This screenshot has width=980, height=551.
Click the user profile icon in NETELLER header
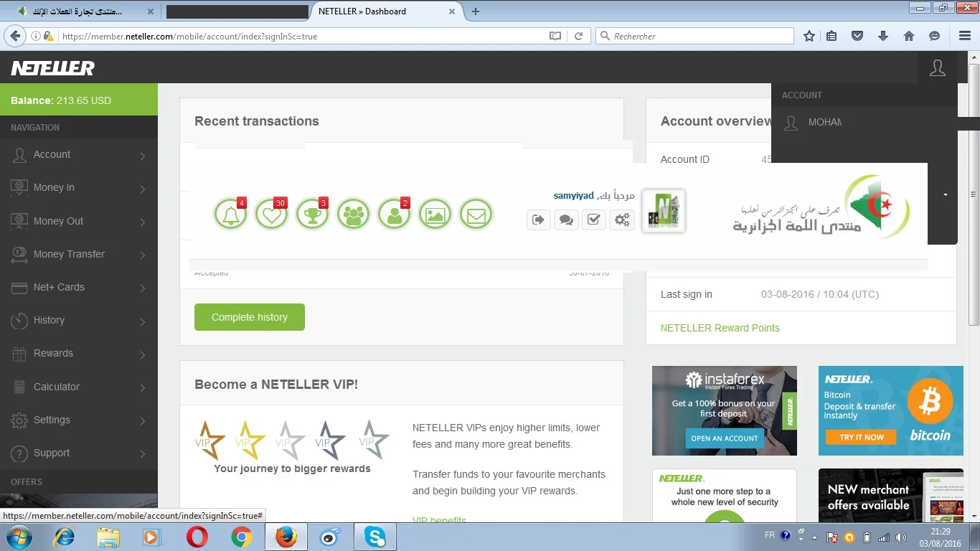click(x=937, y=68)
